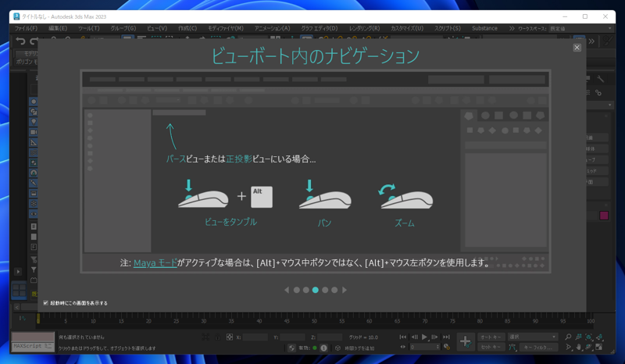The width and height of the screenshot is (625, 364).
Task: Click Go to Start playback button
Action: pos(403,337)
